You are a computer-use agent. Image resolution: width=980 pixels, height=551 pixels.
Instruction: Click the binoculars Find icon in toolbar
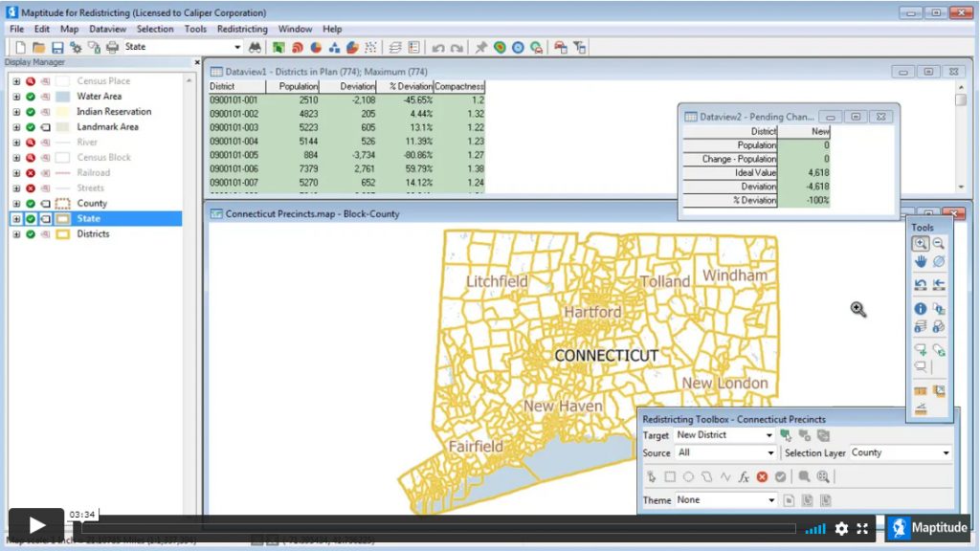point(256,47)
